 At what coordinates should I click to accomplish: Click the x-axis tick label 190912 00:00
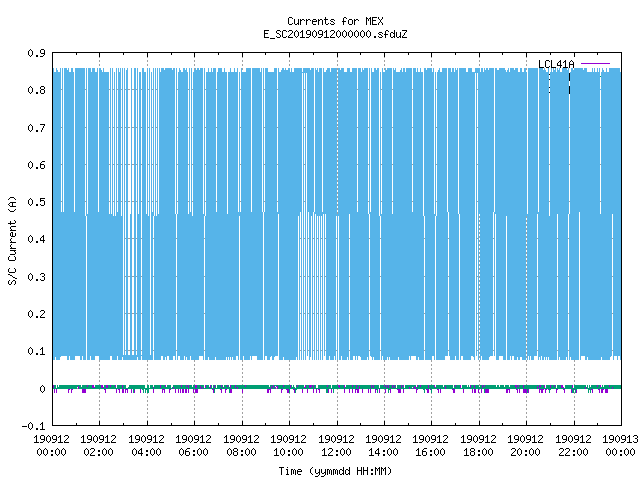point(51,445)
